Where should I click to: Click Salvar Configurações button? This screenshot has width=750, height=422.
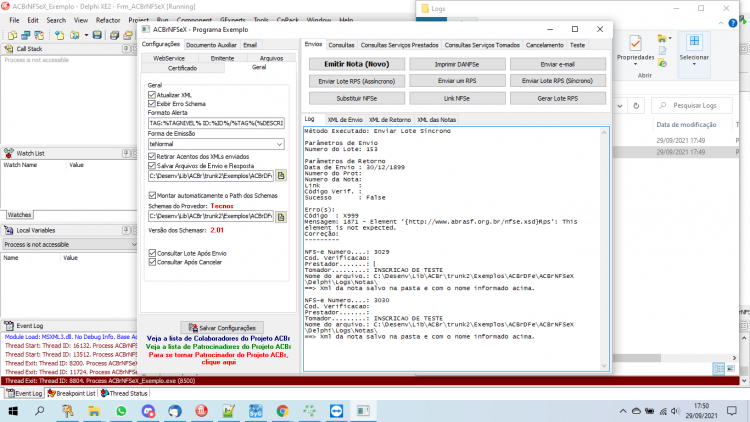tap(222, 328)
